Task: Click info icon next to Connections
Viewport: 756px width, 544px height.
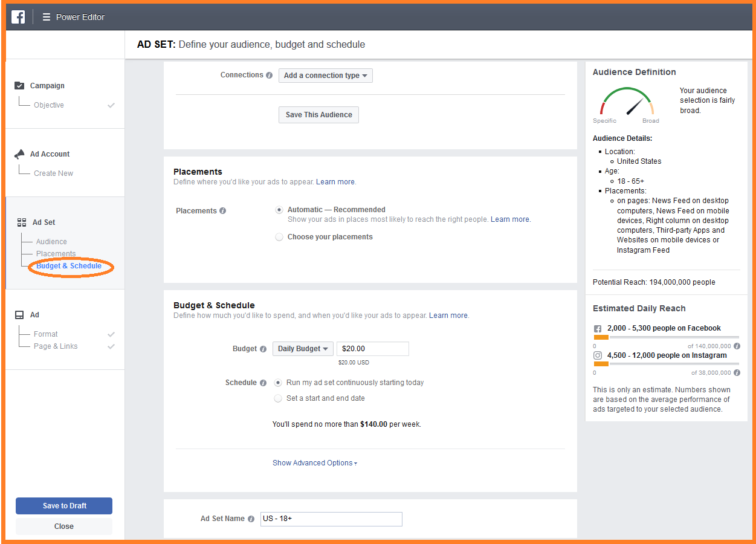Action: pyautogui.click(x=270, y=76)
